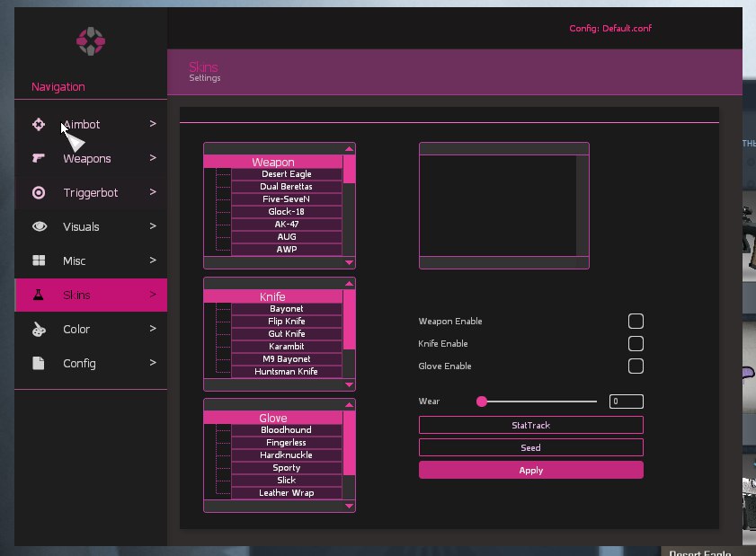The image size is (756, 556).
Task: Click Weapon list scroll up arrow
Action: 350,149
